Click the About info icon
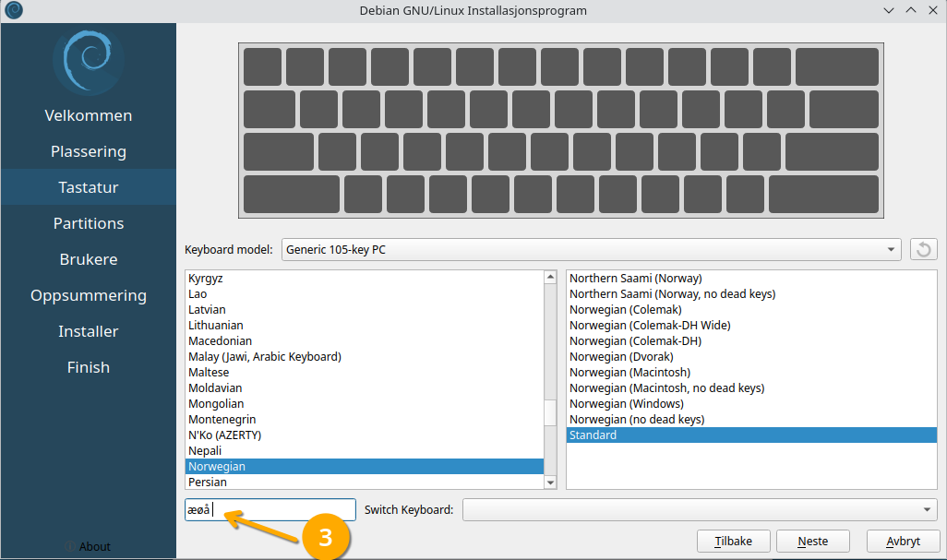947x560 pixels. point(70,546)
